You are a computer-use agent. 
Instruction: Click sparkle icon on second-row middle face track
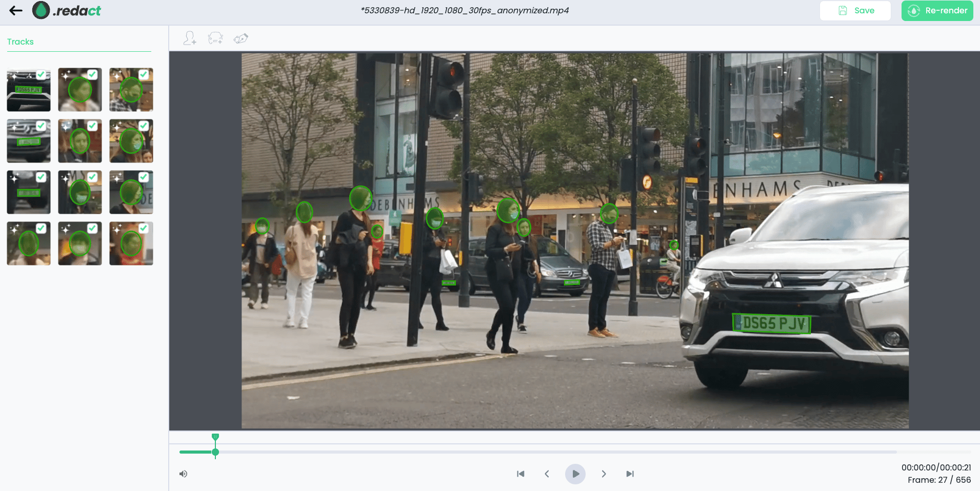point(65,127)
